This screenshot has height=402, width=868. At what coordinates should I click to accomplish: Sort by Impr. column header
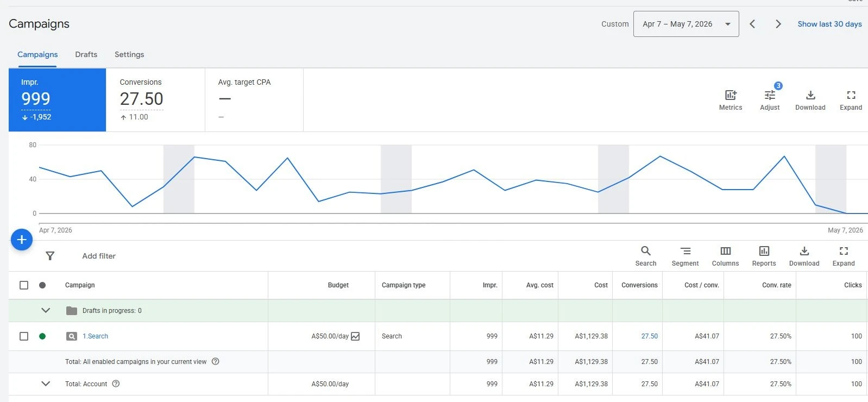pyautogui.click(x=490, y=285)
